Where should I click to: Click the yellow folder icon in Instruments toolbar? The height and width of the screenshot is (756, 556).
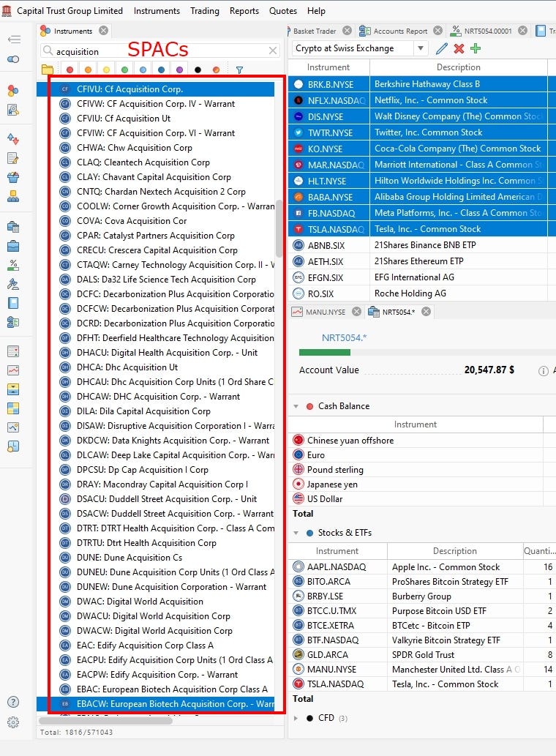click(x=48, y=70)
